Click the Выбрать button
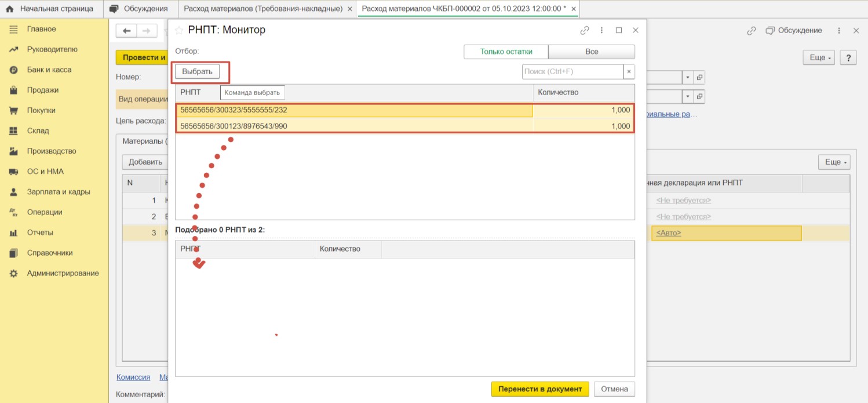Screen dimensions: 868x403 [x=198, y=72]
